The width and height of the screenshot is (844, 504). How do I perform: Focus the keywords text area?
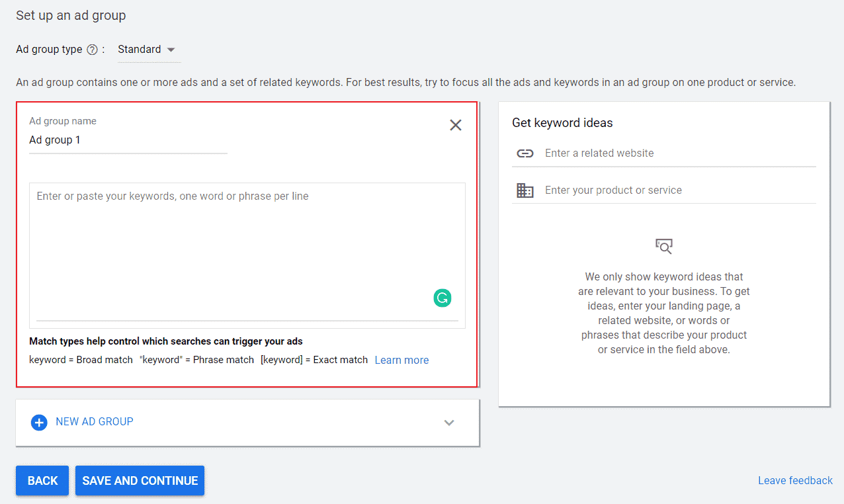tap(247, 255)
